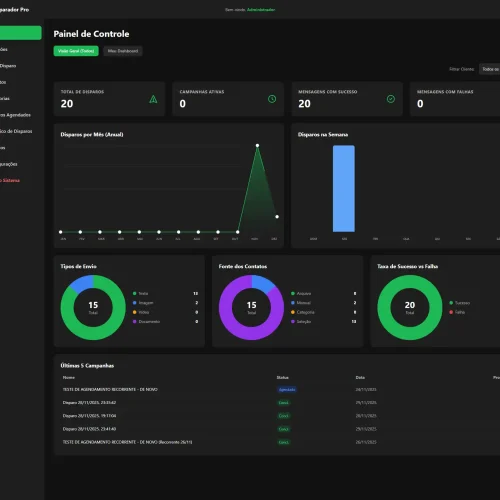500x500 pixels.
Task: Click the blue Agendado status badge
Action: pyautogui.click(x=287, y=390)
